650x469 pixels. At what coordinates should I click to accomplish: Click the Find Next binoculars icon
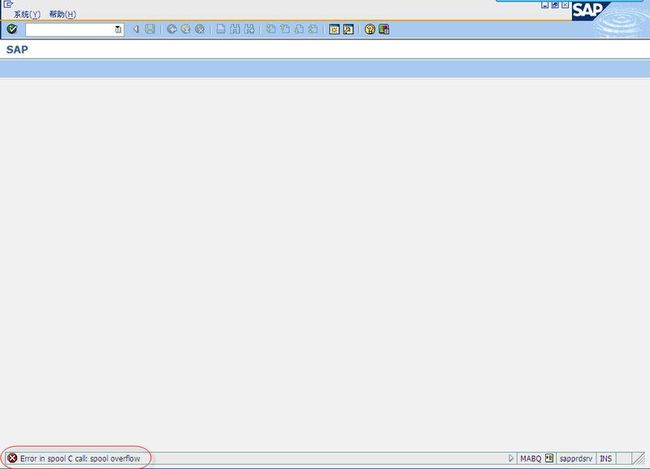pos(249,29)
